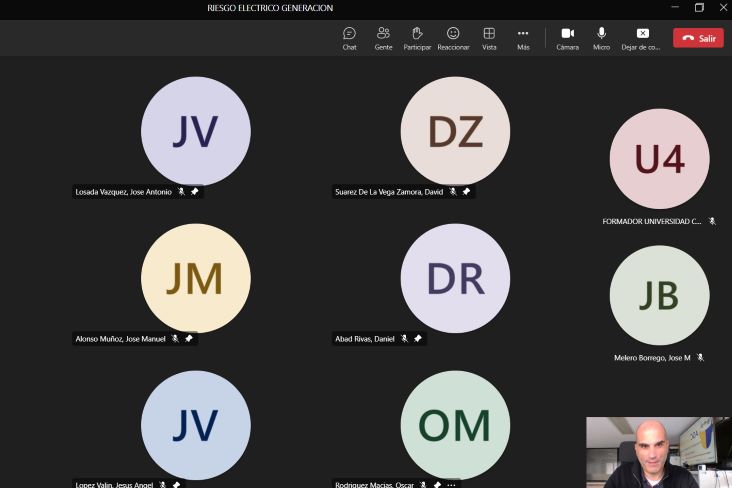Minimize the meeting window
This screenshot has height=488, width=732.
point(675,7)
